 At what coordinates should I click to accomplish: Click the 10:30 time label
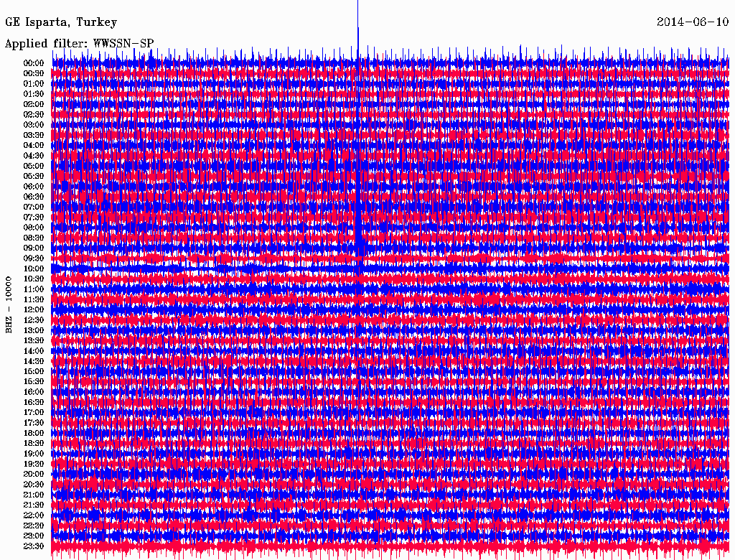pyautogui.click(x=34, y=279)
